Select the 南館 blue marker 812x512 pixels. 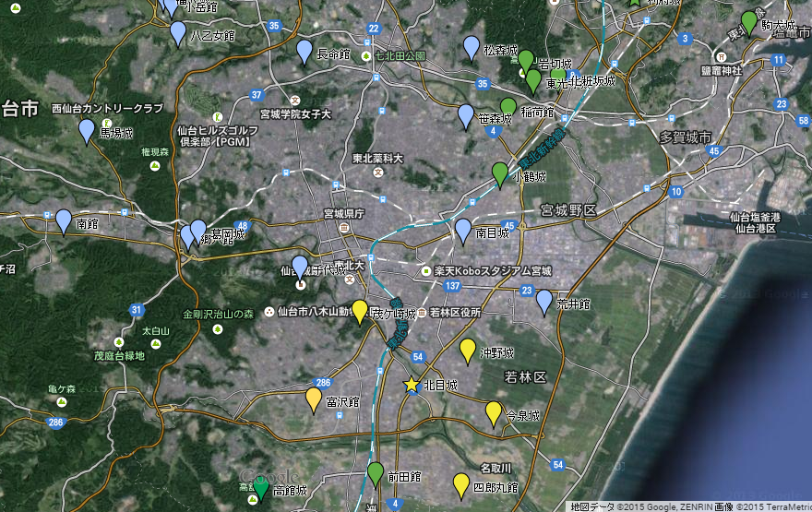[x=64, y=221]
